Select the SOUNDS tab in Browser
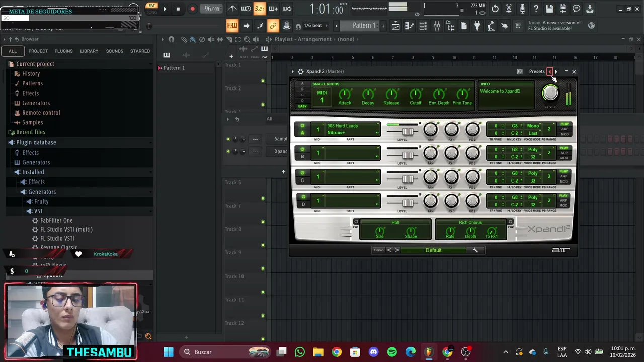This screenshot has height=362, width=644. (114, 51)
